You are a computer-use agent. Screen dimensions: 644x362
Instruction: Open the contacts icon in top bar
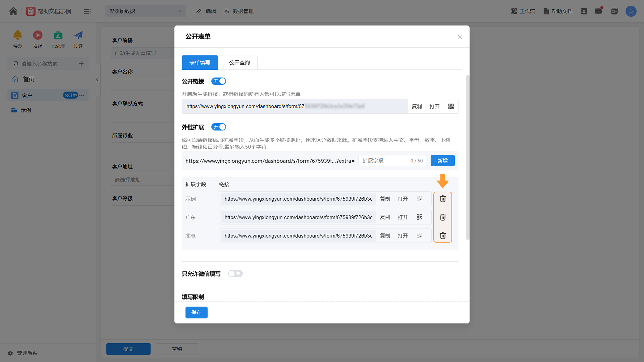584,11
